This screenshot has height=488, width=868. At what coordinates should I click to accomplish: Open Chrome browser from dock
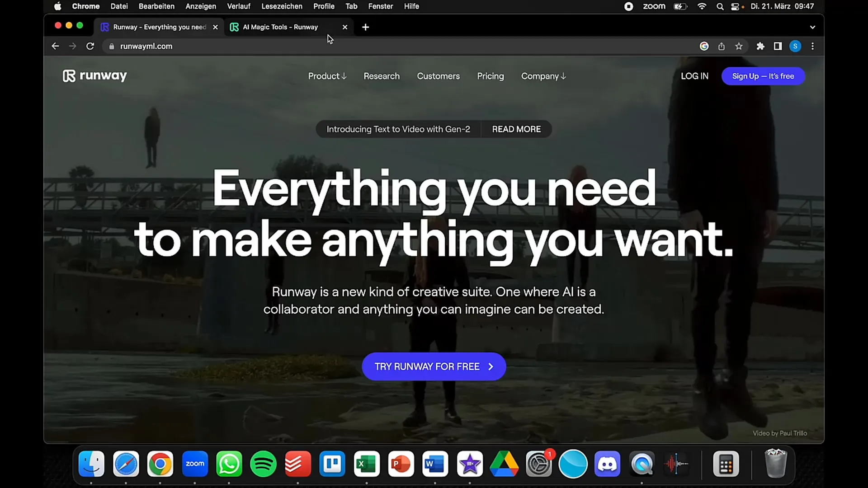[160, 464]
